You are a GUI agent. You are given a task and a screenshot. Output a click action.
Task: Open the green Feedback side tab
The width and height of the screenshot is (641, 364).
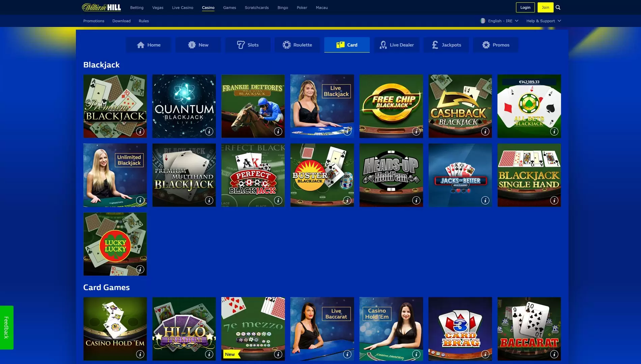6,327
